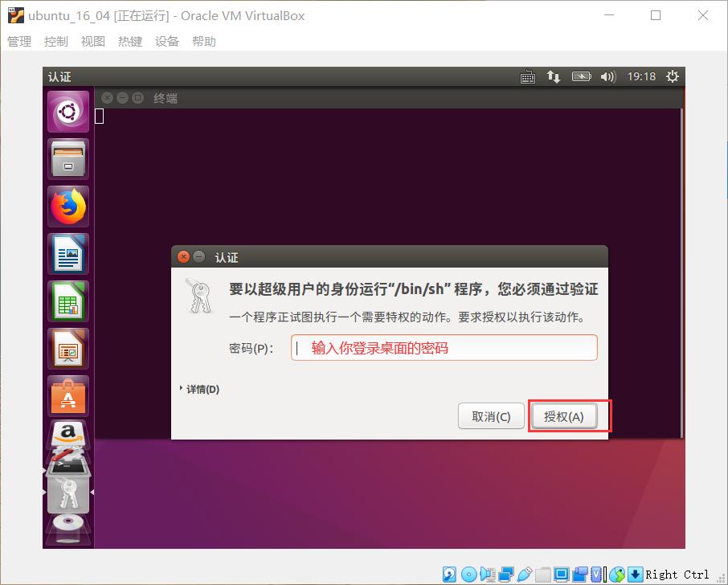Close the 认证 dialog with red button
728x585 pixels.
pyautogui.click(x=184, y=257)
